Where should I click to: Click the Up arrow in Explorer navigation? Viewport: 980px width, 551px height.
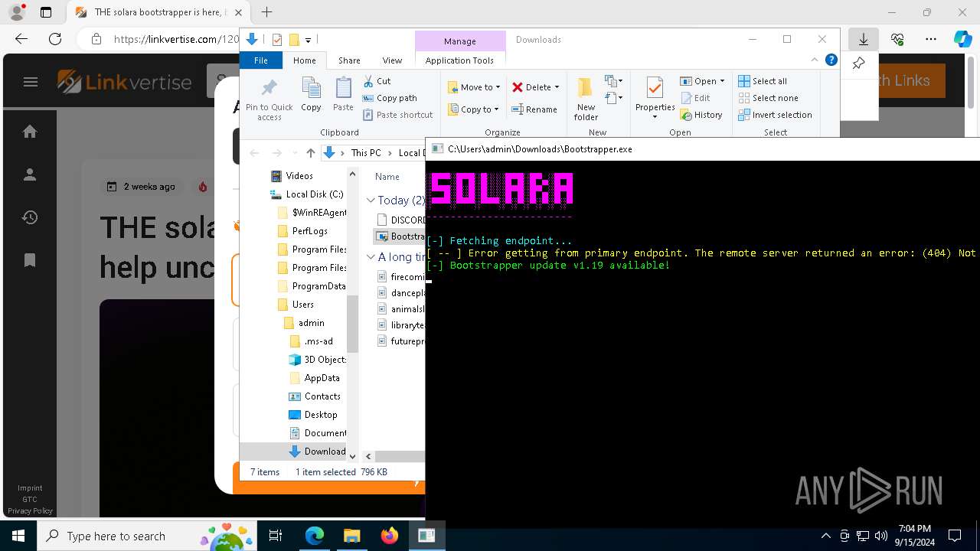(x=310, y=153)
